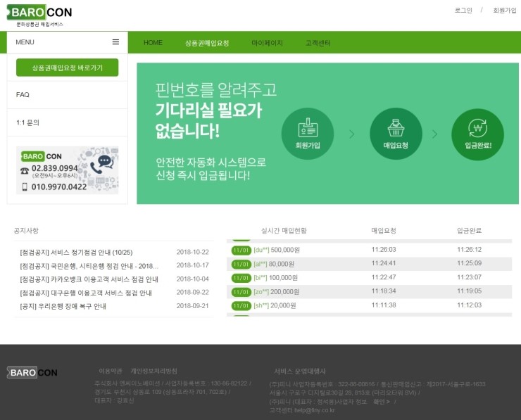Click the [zo**] 200,000원 entry
This screenshot has width=521, height=420.
[277, 292]
